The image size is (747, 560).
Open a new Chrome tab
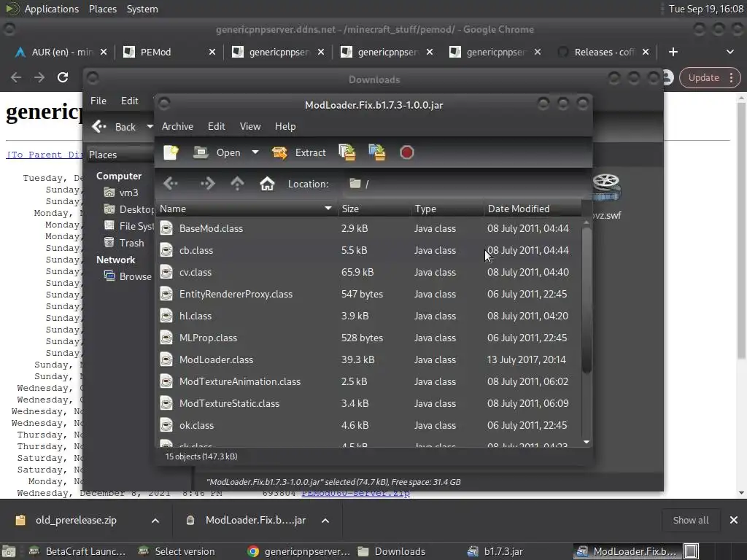coord(673,52)
